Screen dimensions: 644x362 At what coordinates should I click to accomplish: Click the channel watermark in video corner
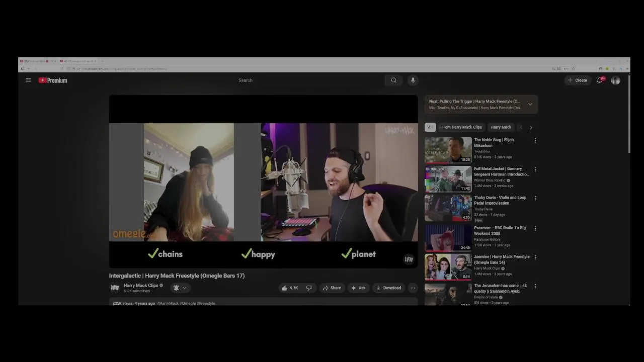[x=409, y=259]
